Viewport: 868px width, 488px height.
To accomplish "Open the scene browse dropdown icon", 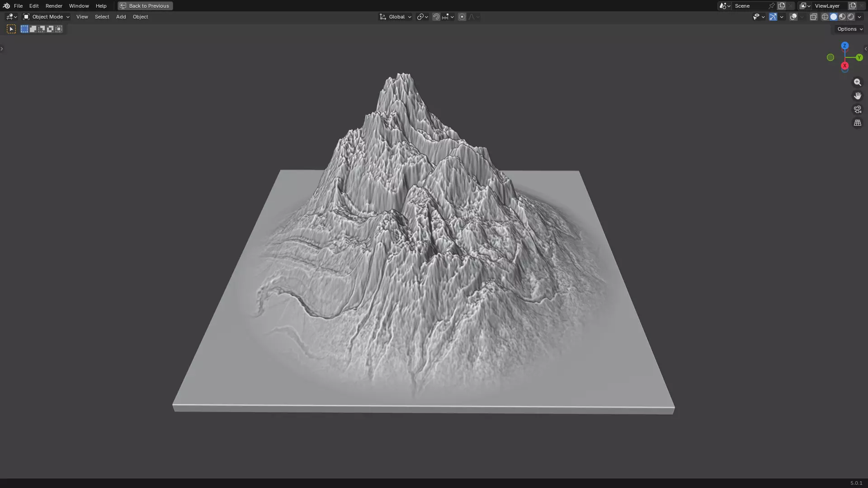I will click(x=725, y=6).
